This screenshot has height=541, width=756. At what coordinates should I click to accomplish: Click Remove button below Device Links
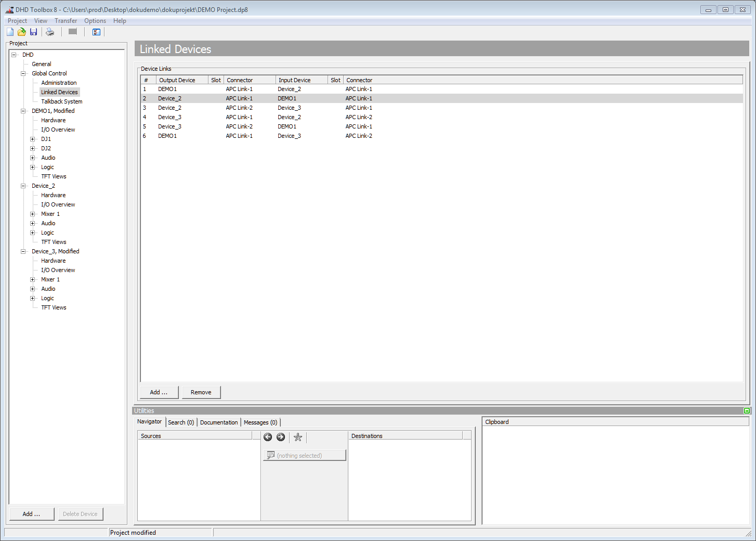[x=201, y=392]
